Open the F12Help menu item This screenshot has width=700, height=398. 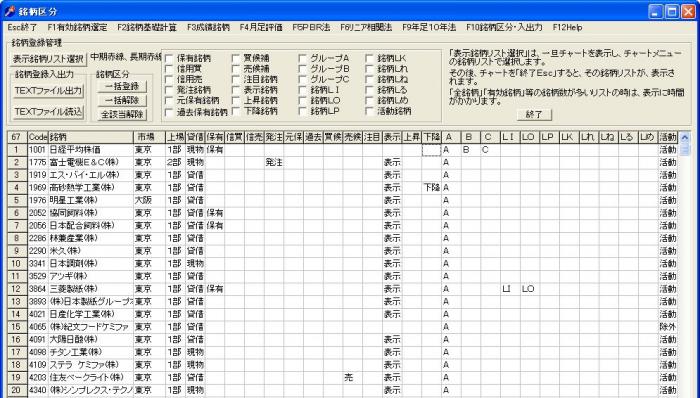567,27
